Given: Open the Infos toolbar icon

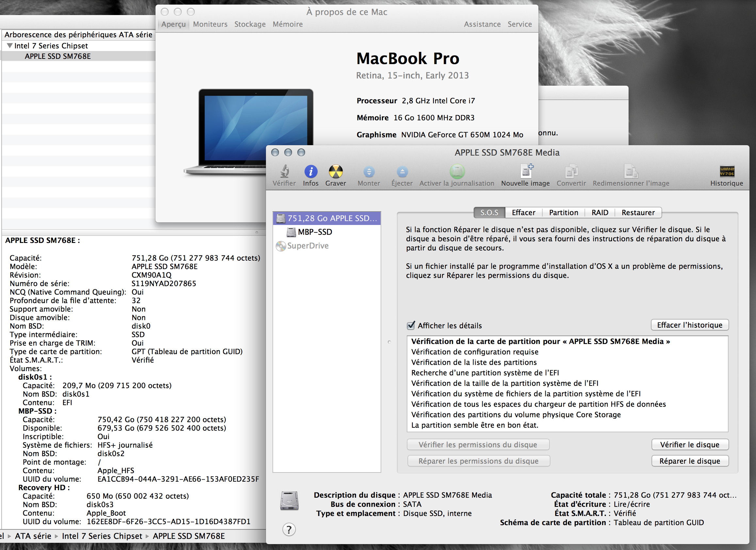Looking at the screenshot, I should (x=311, y=171).
